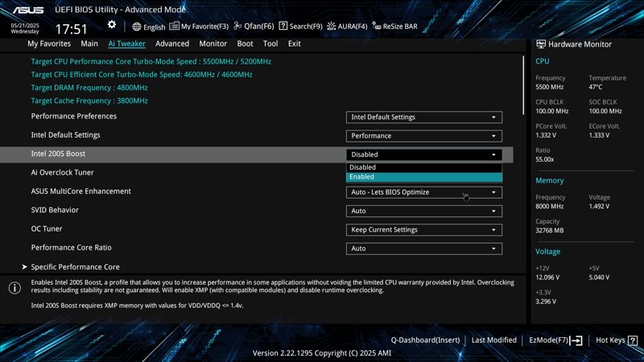
Task: Click the Memory Frequency 8000 MHz value
Action: pos(549,207)
